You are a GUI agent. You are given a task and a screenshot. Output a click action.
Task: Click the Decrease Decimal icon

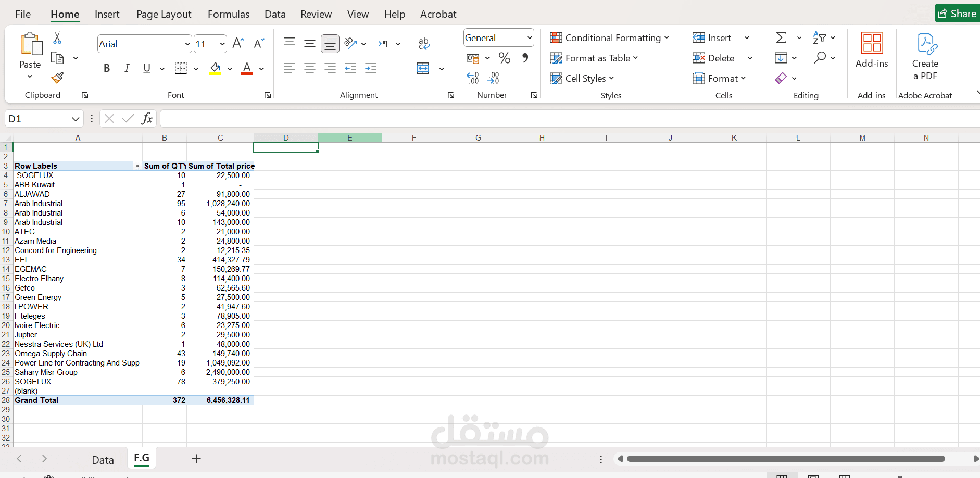493,78
